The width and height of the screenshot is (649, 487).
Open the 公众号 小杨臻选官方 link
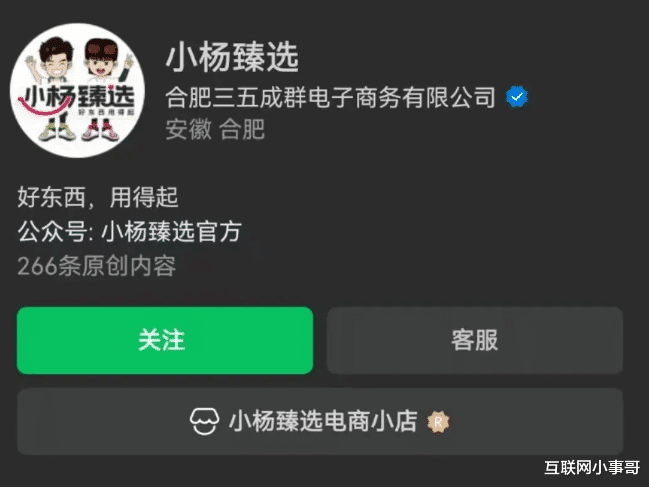[130, 231]
